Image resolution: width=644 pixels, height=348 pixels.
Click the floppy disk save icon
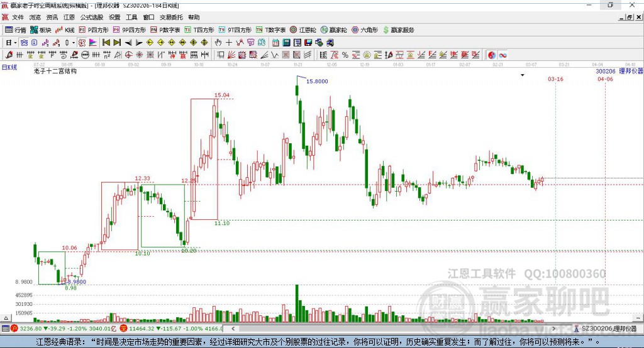308,42
